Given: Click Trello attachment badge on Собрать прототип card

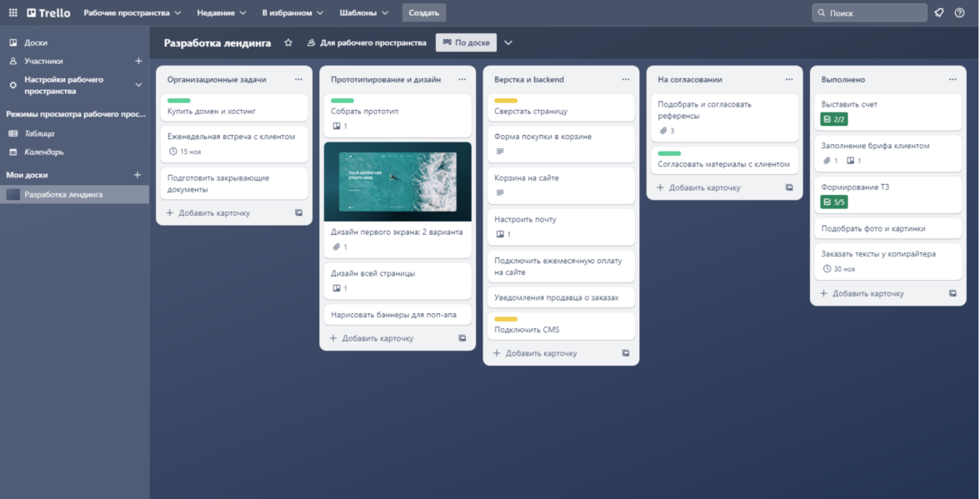Looking at the screenshot, I should click(x=340, y=126).
